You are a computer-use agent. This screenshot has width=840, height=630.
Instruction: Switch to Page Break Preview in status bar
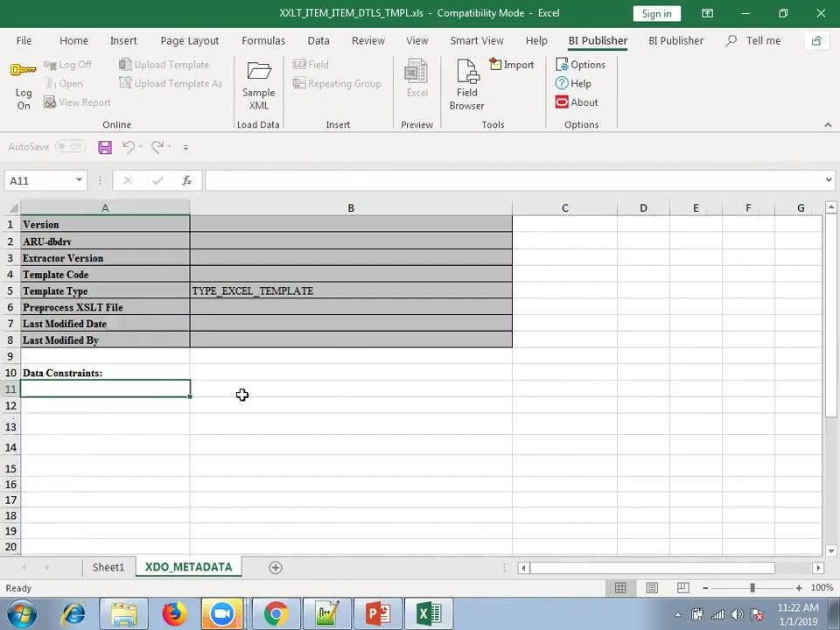[x=683, y=588]
